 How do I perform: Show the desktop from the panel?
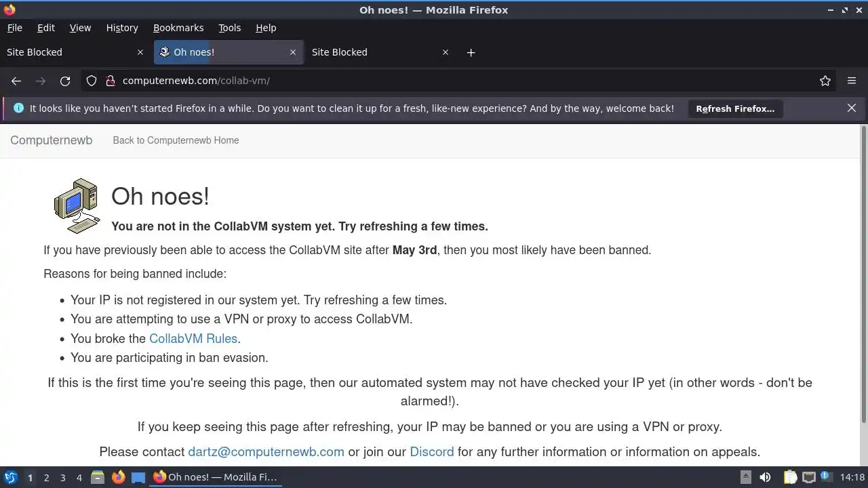point(138,477)
